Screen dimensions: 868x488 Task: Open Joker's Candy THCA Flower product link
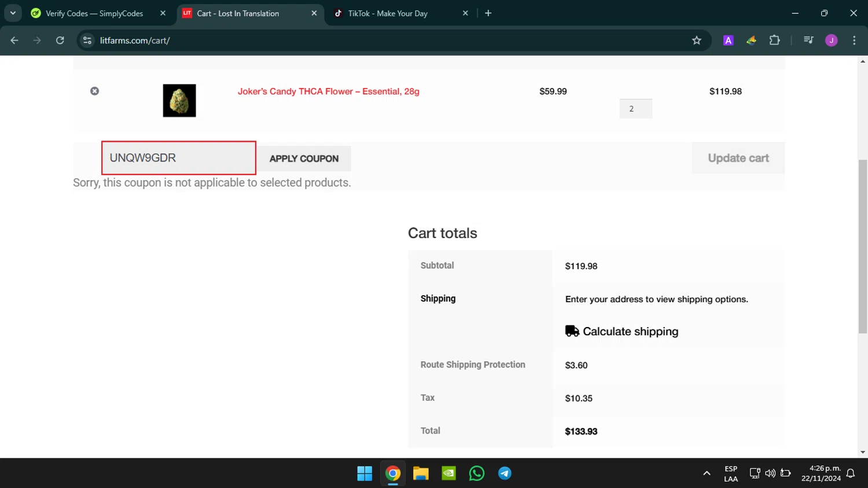(329, 91)
